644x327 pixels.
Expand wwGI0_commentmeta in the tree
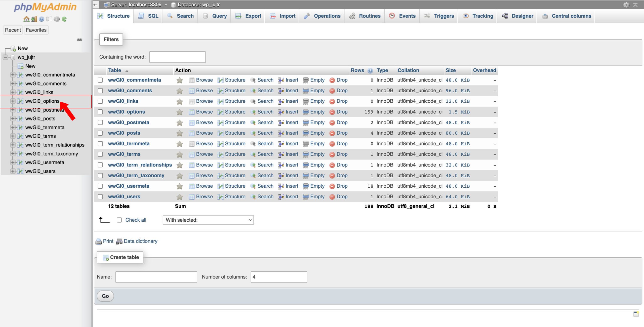click(x=12, y=75)
